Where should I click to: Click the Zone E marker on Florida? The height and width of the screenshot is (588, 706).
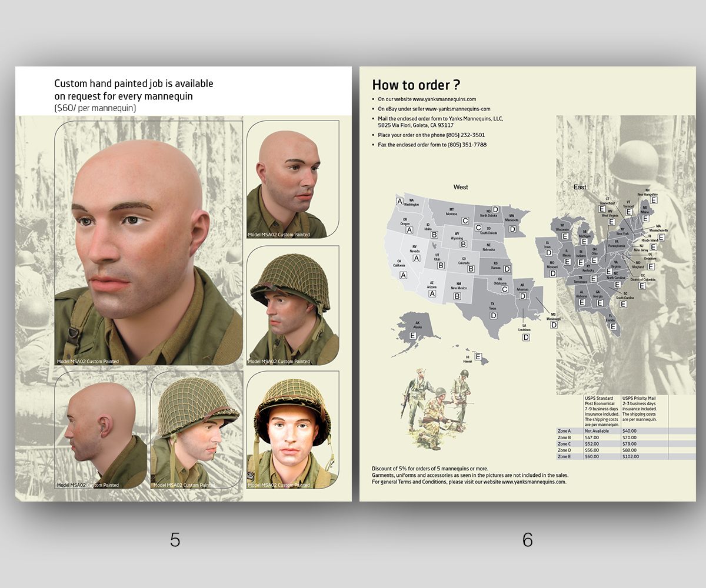click(x=614, y=326)
